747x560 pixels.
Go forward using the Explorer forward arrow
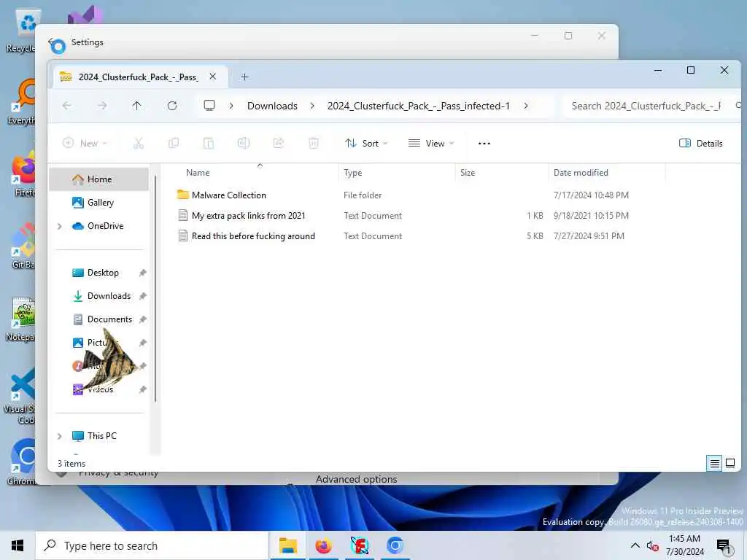pos(102,106)
